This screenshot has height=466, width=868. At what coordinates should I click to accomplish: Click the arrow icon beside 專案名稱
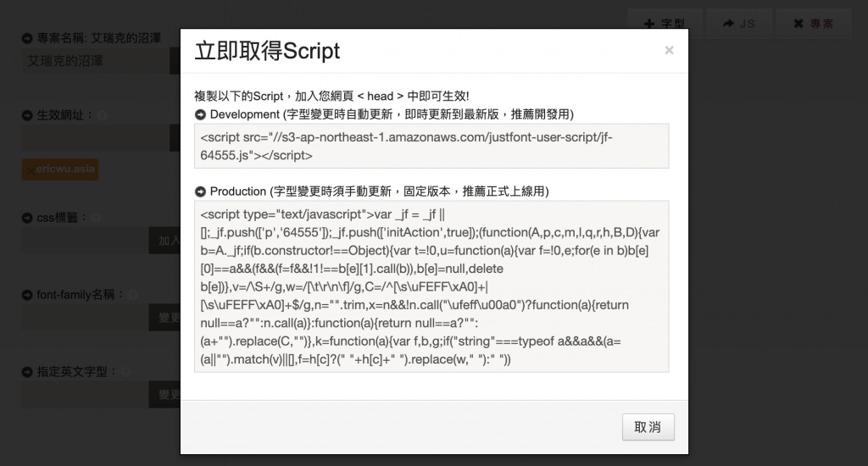point(27,38)
